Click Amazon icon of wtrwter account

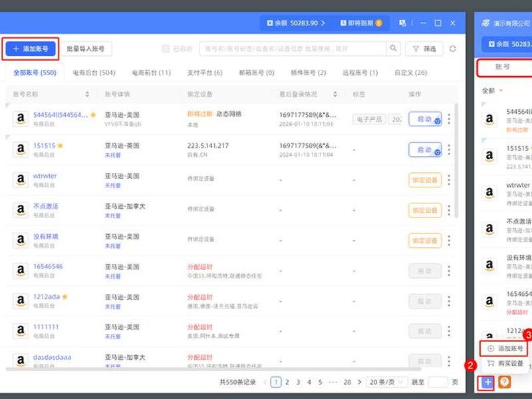tap(21, 180)
